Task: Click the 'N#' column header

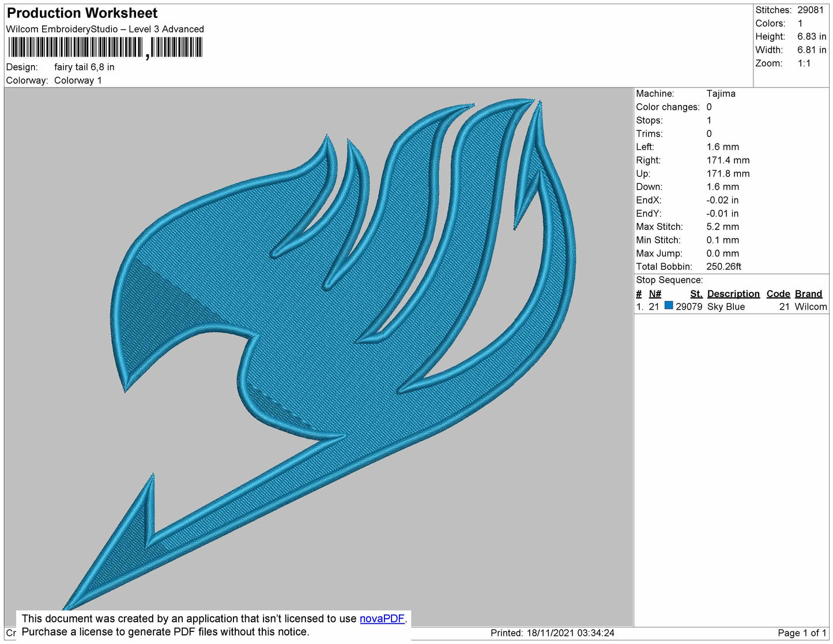Action: pyautogui.click(x=655, y=293)
